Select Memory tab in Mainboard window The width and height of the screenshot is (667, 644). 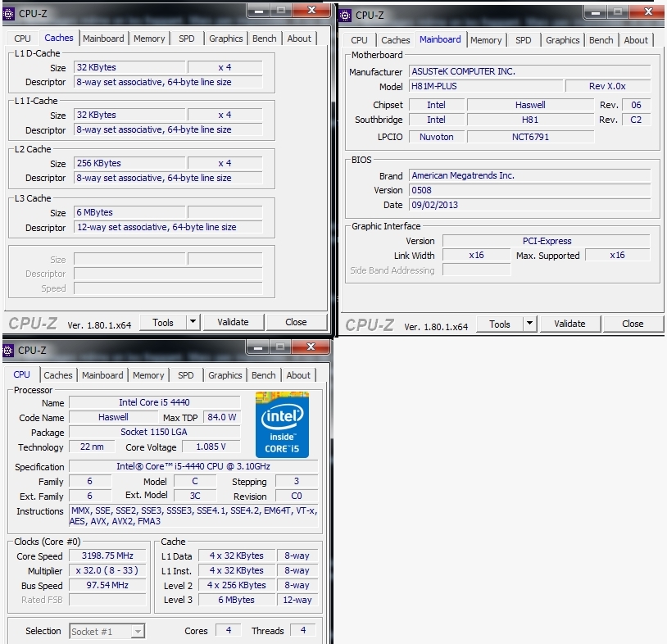(x=486, y=40)
